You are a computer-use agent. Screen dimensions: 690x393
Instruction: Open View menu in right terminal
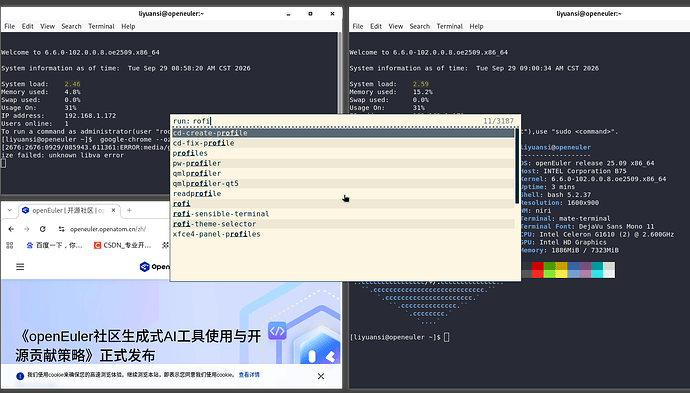396,26
